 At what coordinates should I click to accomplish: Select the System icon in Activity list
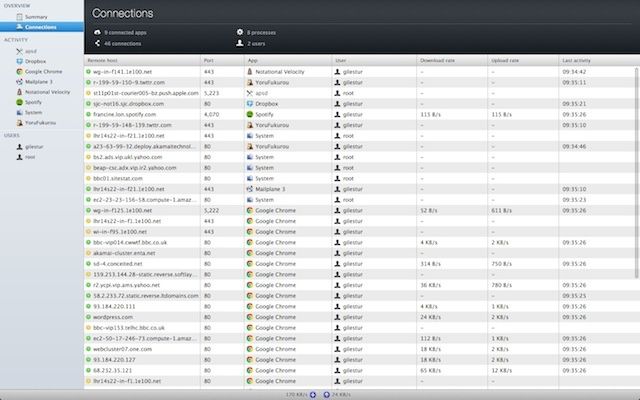tap(18, 111)
